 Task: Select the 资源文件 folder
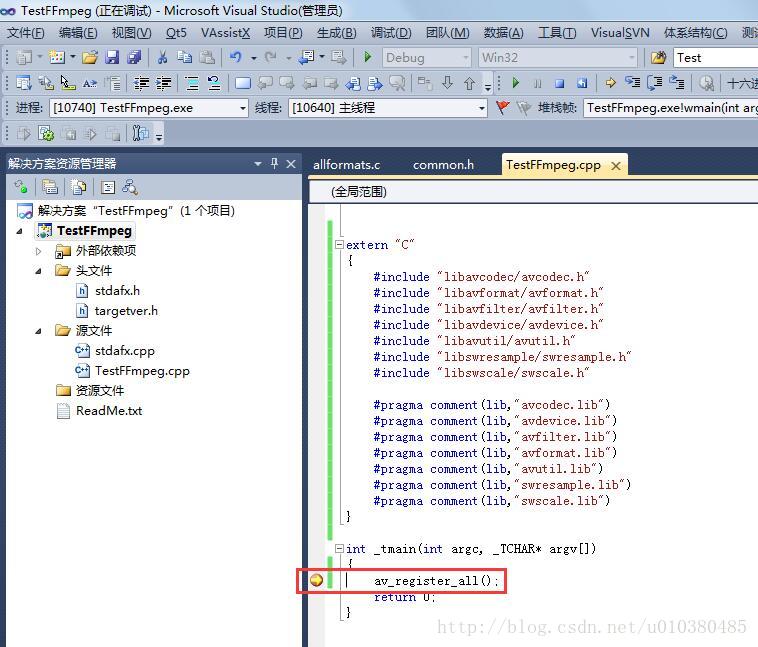pyautogui.click(x=100, y=391)
